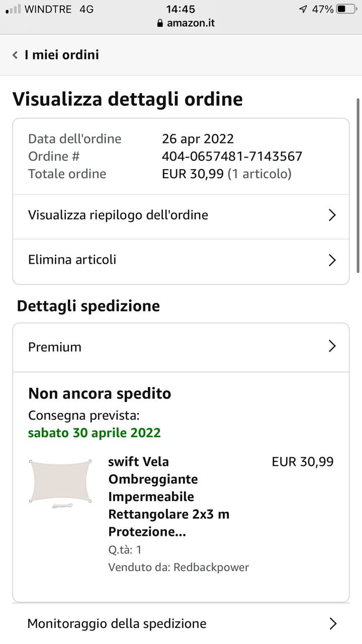
Task: Open Elimina articoli chevron arrow
Action: (332, 260)
